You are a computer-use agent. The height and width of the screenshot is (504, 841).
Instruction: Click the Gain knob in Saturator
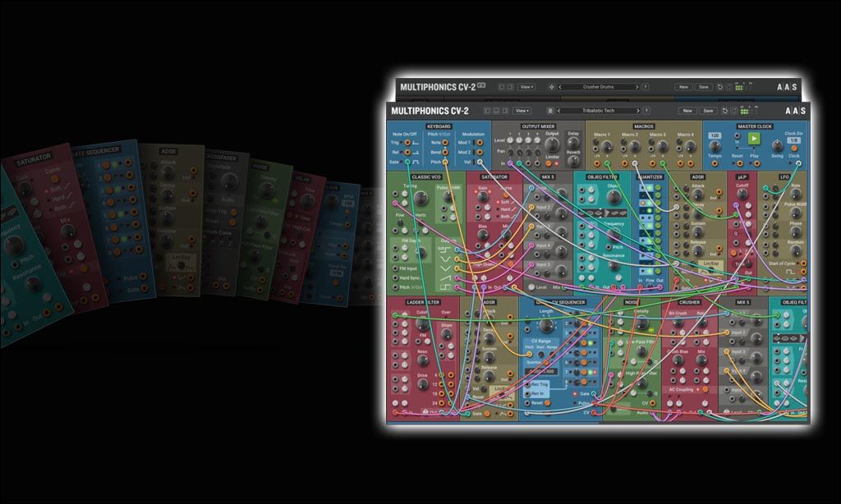[x=483, y=197]
